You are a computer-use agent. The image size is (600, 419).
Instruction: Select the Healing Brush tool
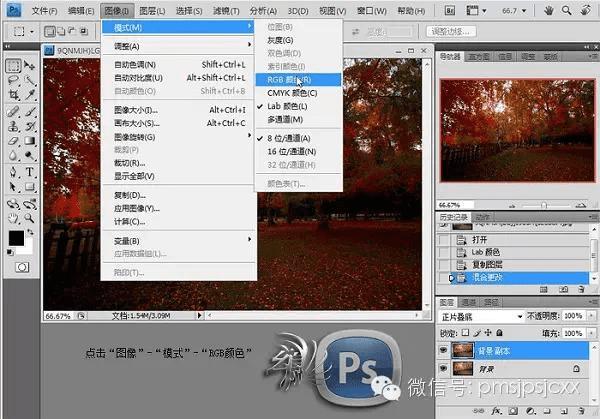pyautogui.click(x=13, y=111)
